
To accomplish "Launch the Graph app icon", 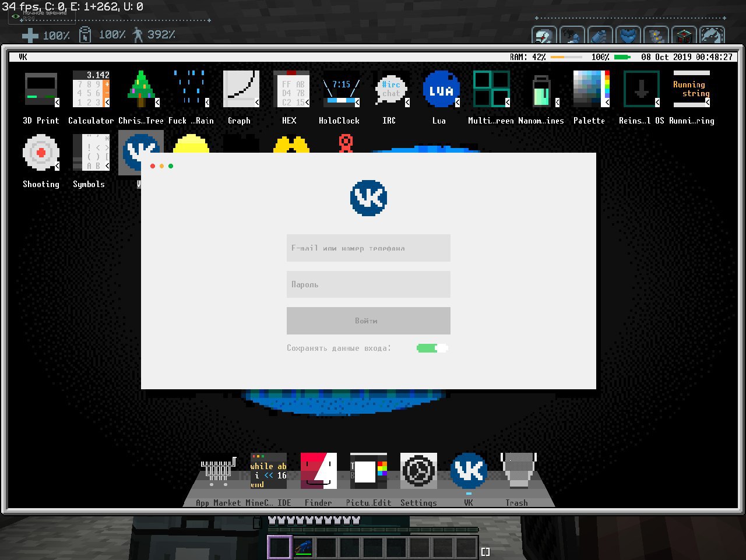I will pos(241,89).
